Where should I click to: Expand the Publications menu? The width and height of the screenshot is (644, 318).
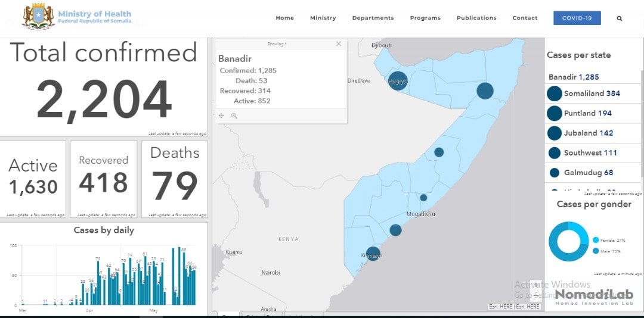[476, 18]
